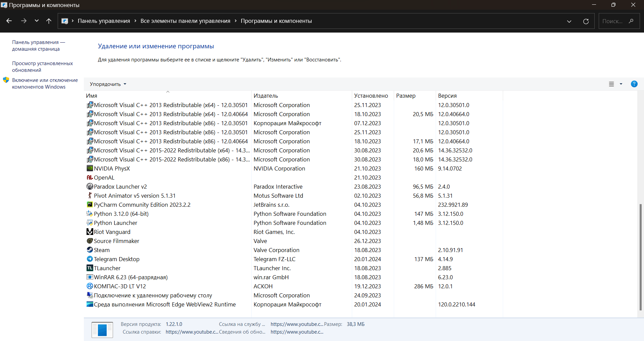The width and height of the screenshot is (644, 341).
Task: Click win.rar GmbH publisher cell
Action: pos(271,277)
